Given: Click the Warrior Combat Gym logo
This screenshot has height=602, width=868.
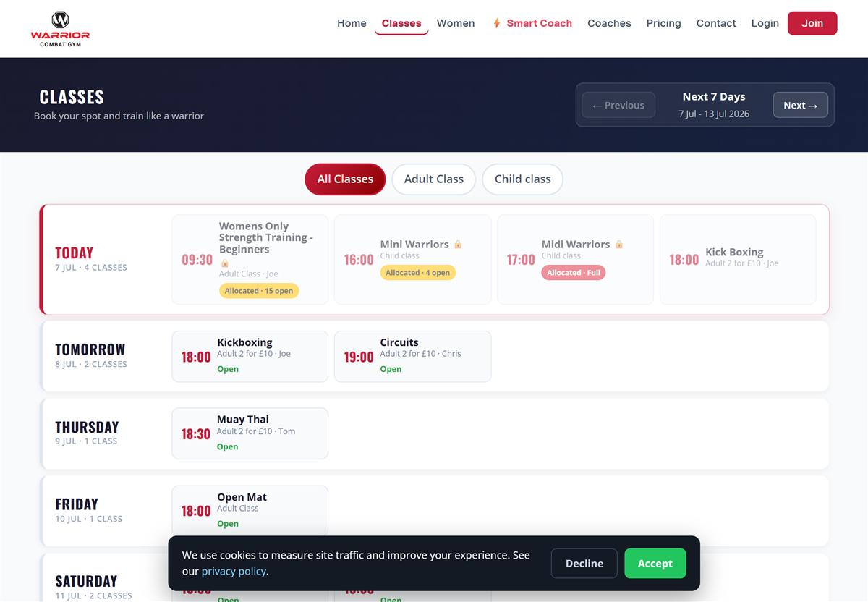Looking at the screenshot, I should pyautogui.click(x=60, y=29).
